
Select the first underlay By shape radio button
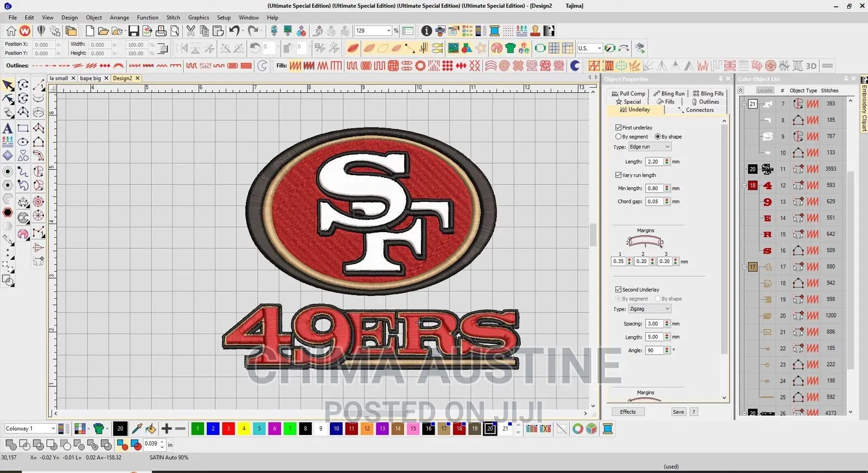click(x=658, y=137)
